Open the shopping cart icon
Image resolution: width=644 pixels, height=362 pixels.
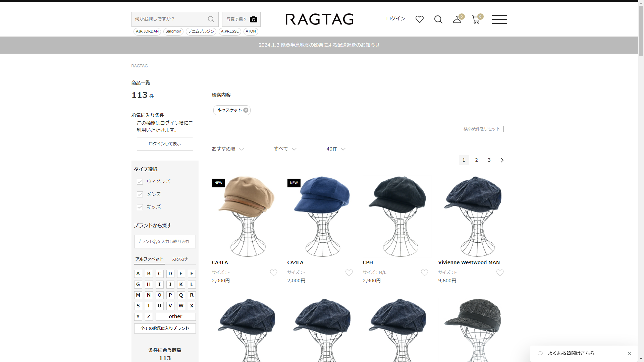(476, 19)
